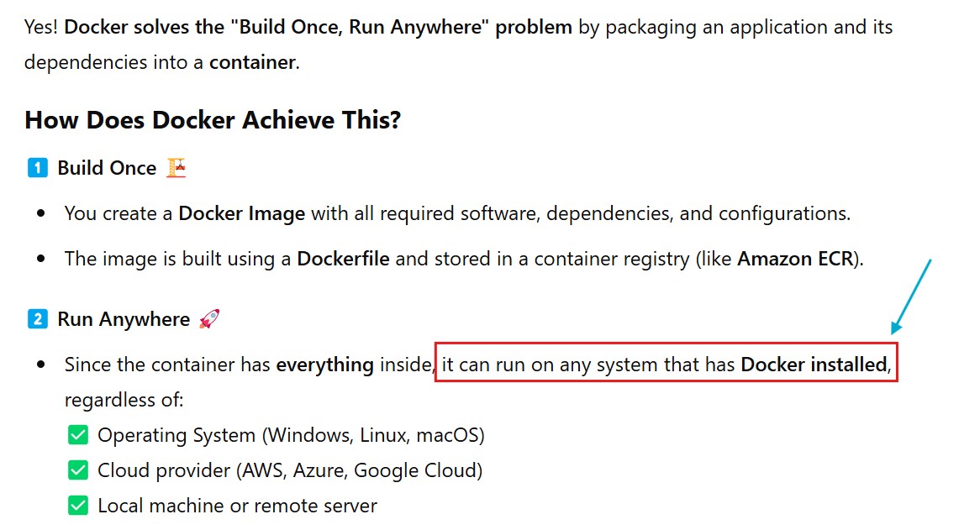Click the Cloud provider (AWS, Azure, Google Cloud) line
The width and height of the screenshot is (980, 530).
coord(290,470)
